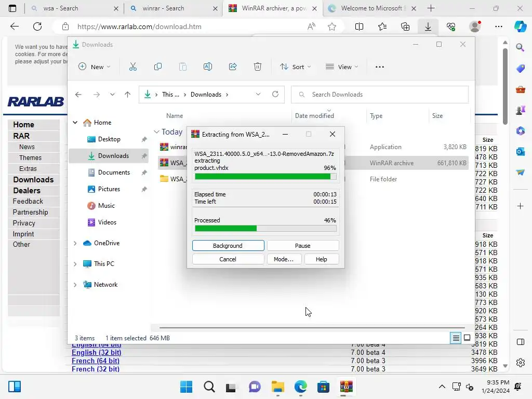532x399 pixels.
Task: Select Pictures in the navigation pane
Action: 109,189
